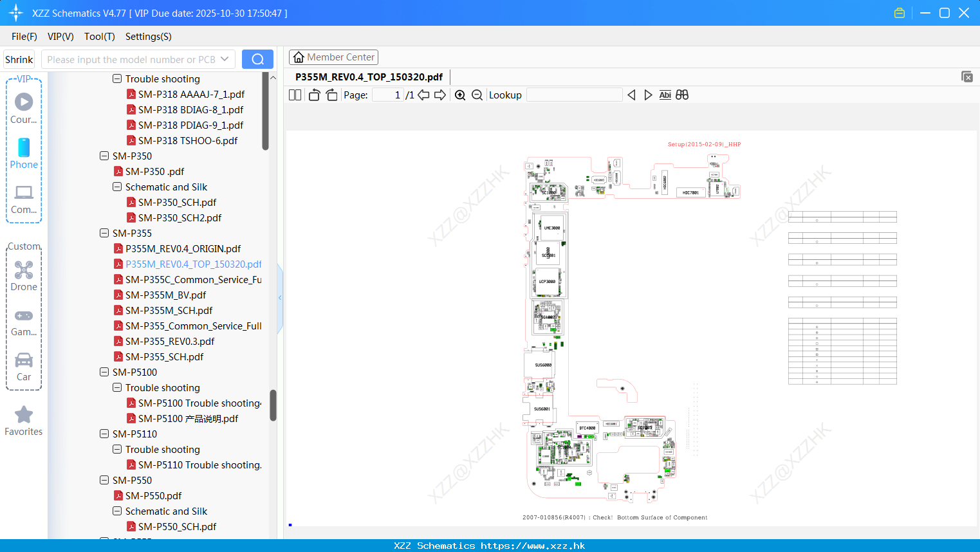Screen dimensions: 980x552
Task: Open the Courses sidebar section
Action: [x=24, y=108]
